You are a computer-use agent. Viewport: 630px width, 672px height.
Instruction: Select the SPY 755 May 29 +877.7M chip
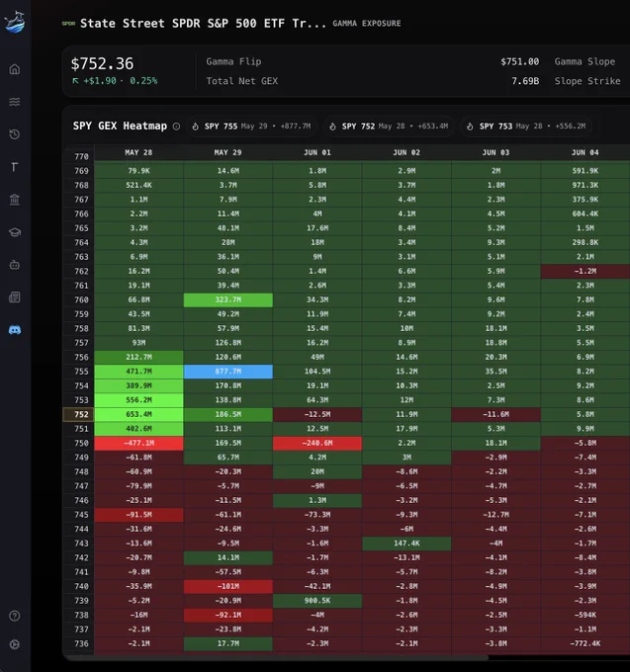pyautogui.click(x=252, y=126)
